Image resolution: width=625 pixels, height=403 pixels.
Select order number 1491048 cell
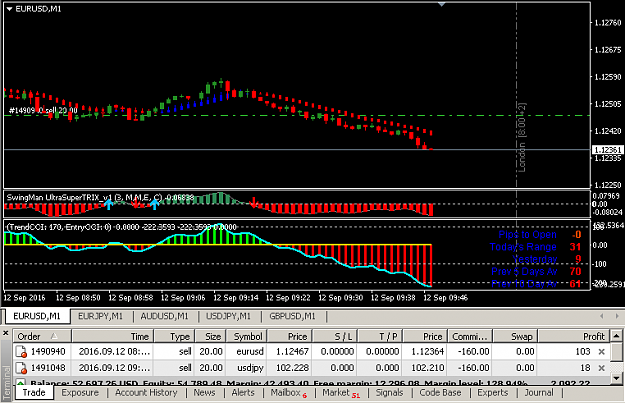click(48, 368)
